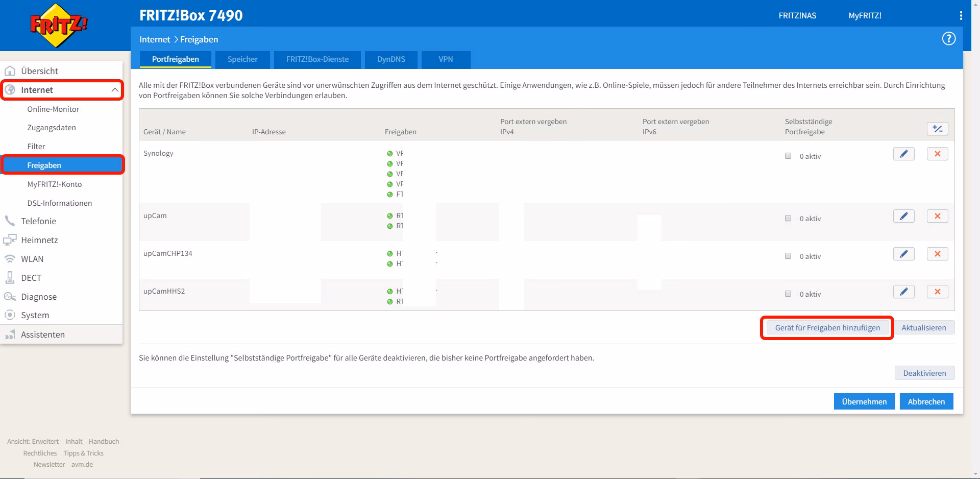Toggle Selbstständige Portfreigabe for Synology
This screenshot has height=479, width=980.
coord(788,156)
